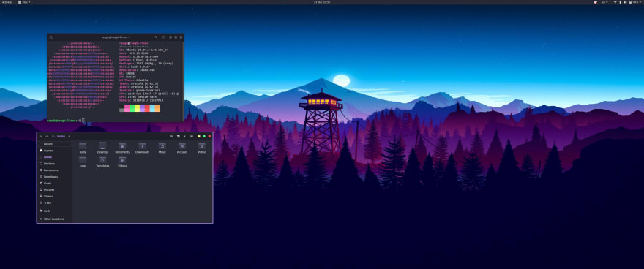The image size is (644, 269).
Task: Click the pink color block in terminal
Action: 127,109
